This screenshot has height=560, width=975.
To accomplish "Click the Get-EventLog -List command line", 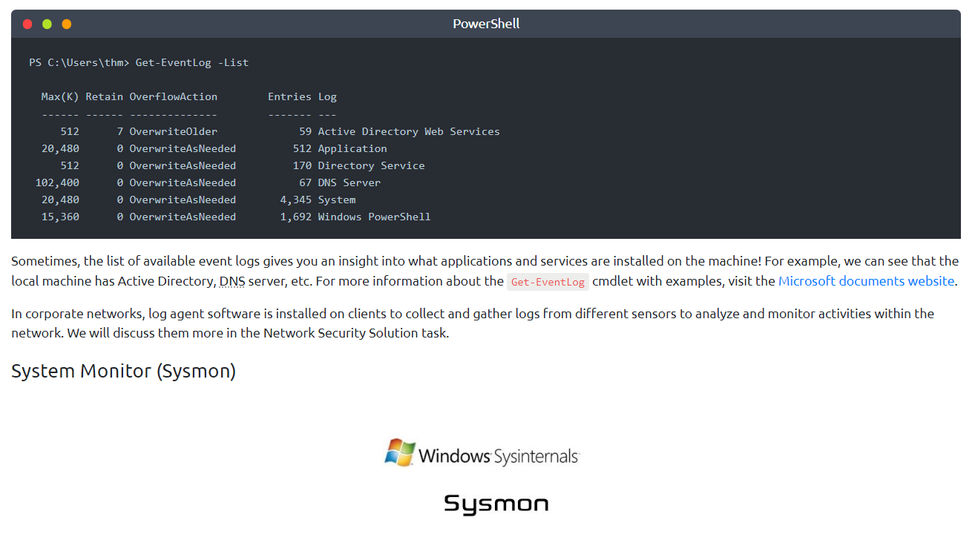I will [x=139, y=62].
